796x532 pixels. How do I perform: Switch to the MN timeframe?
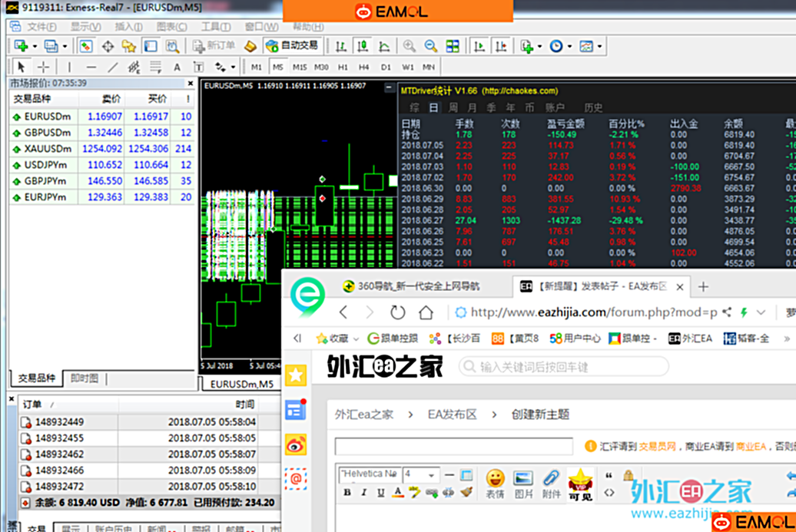[x=429, y=67]
